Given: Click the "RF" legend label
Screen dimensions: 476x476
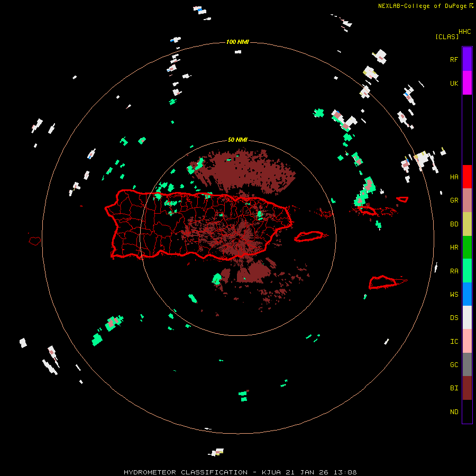Looking at the screenshot, I should click(x=454, y=59).
